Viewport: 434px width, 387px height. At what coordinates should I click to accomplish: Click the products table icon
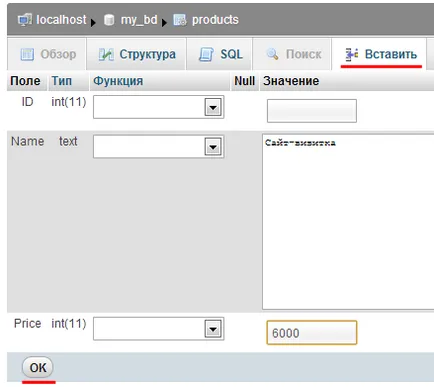[x=180, y=20]
